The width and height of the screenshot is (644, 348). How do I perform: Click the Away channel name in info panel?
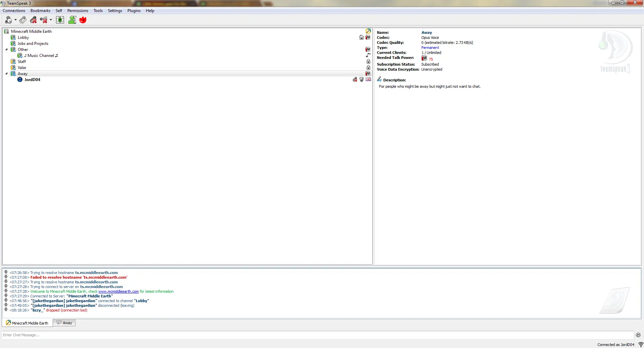point(427,32)
